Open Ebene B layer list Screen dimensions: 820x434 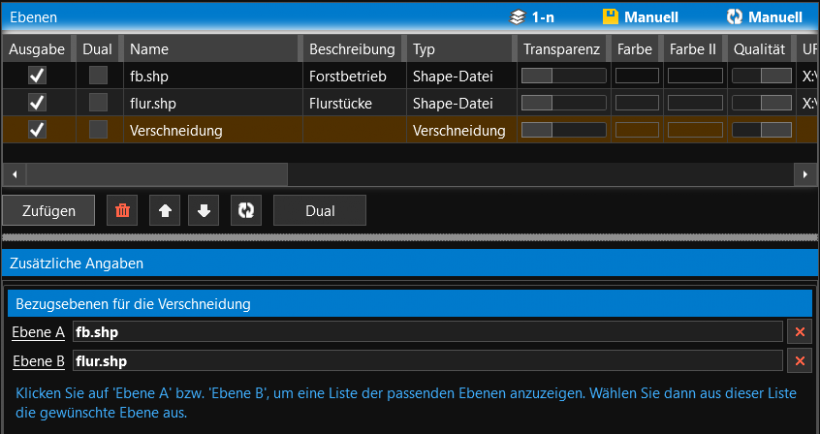coord(38,361)
